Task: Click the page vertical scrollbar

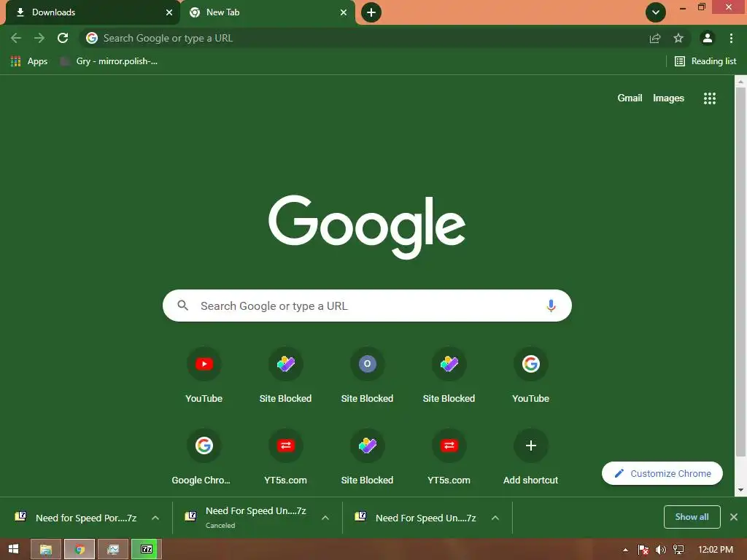Action: pos(740,271)
